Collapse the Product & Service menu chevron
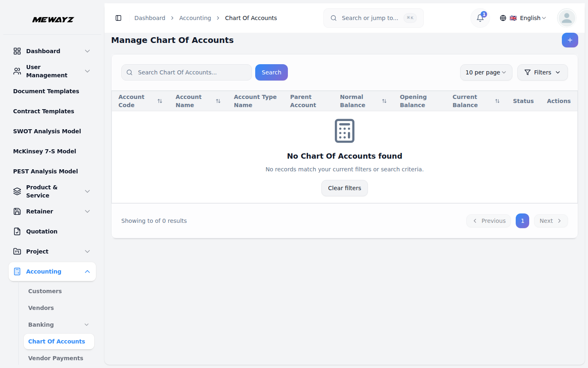588x368 pixels. click(87, 191)
